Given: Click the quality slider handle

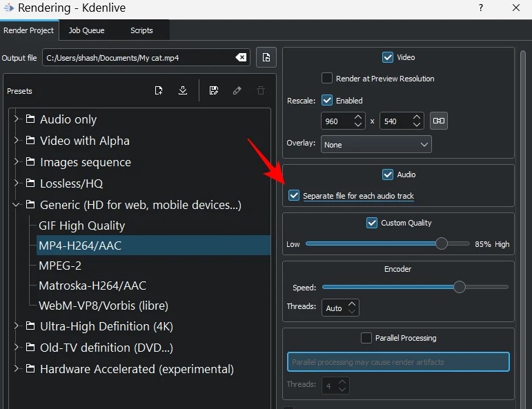Looking at the screenshot, I should [x=442, y=243].
